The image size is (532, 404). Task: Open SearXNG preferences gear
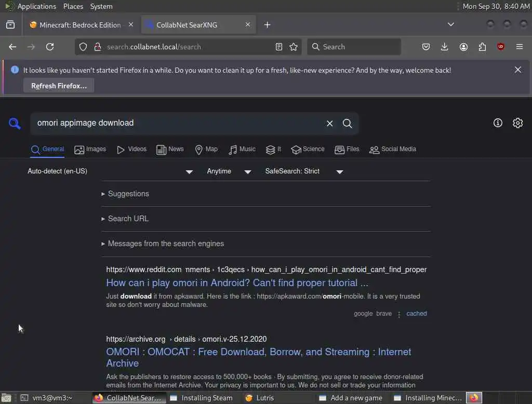point(518,123)
